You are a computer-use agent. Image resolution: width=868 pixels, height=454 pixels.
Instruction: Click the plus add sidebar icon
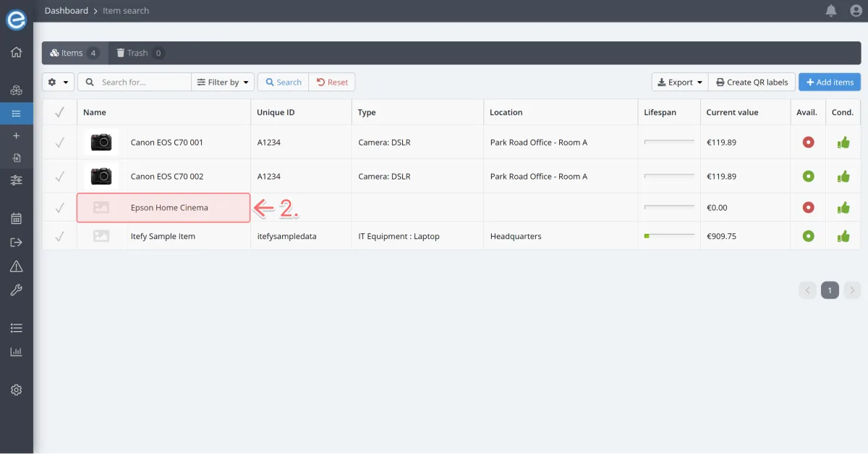point(16,135)
